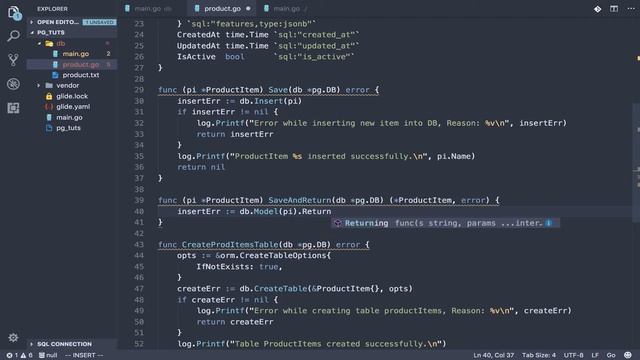Click the unsaved dot on product.go tab
Viewport: 640px width, 360px height.
point(248,9)
